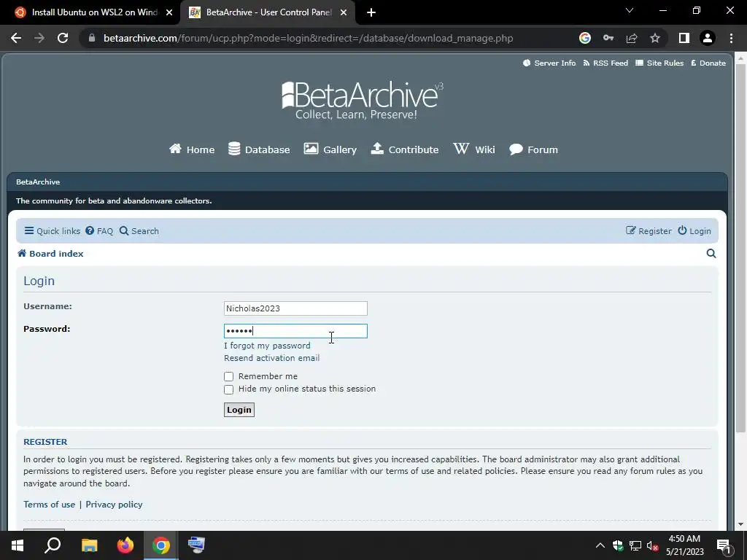Open File Explorer from the taskbar
The image size is (747, 560).
pyautogui.click(x=89, y=545)
